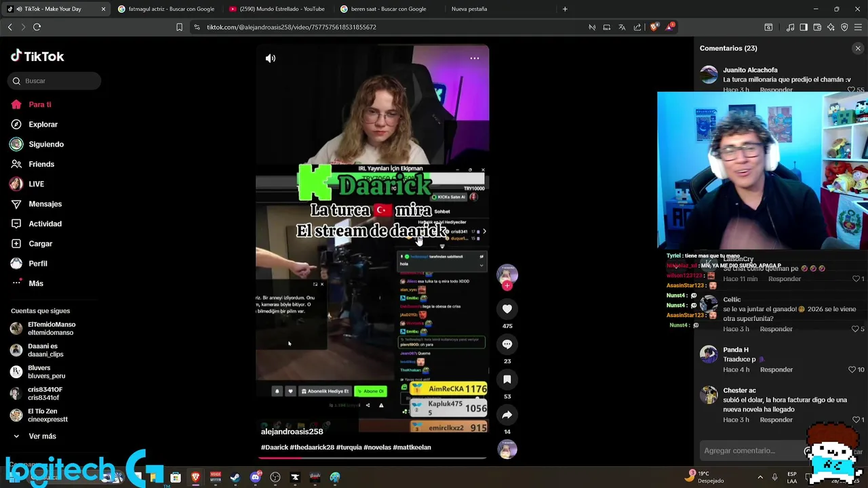868x488 pixels.
Task: Reply to Panda H's comment
Action: [x=776, y=370]
